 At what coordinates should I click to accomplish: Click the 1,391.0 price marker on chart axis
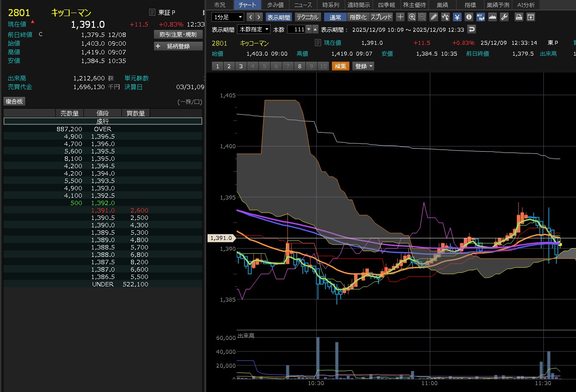click(221, 238)
